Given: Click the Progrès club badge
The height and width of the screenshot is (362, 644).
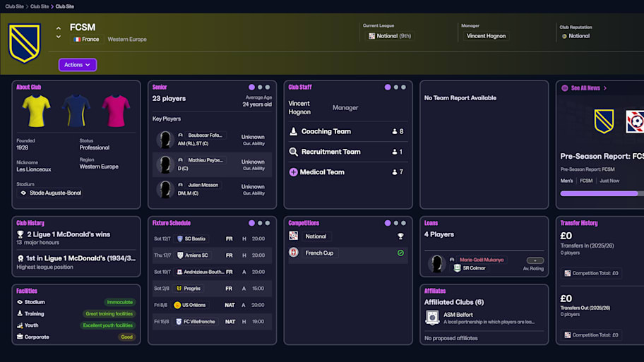Looking at the screenshot, I should point(179,289).
